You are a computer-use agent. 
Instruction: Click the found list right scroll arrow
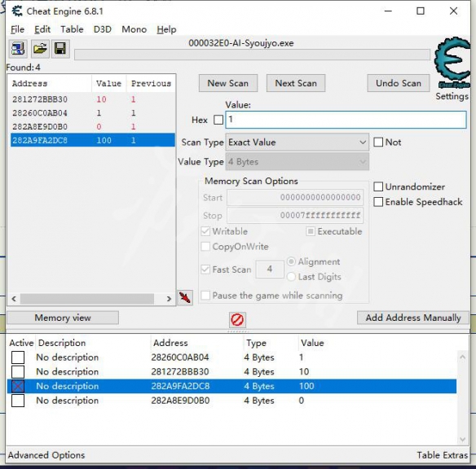click(x=169, y=299)
